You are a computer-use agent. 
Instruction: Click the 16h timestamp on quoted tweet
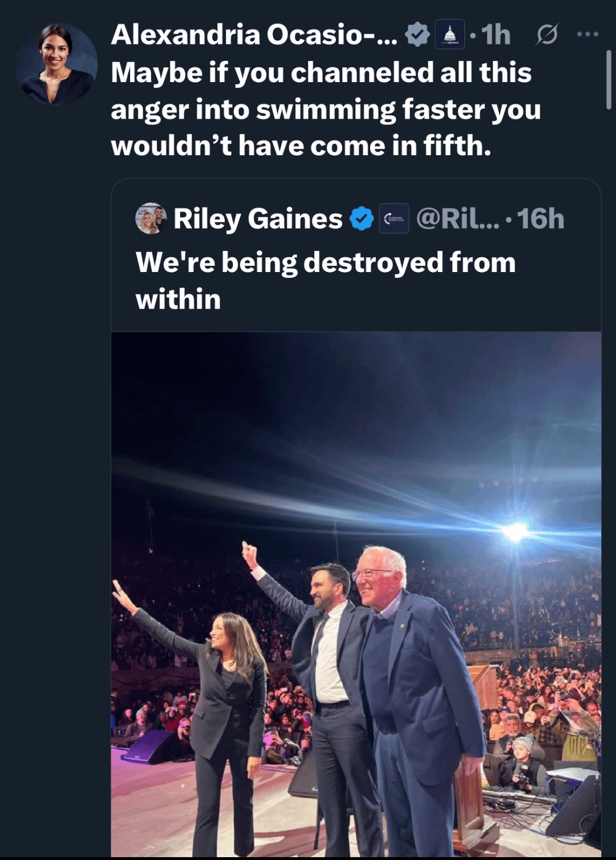pyautogui.click(x=541, y=219)
